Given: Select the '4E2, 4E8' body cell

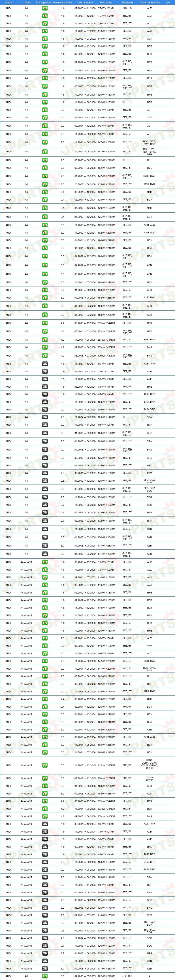Looking at the screenshot, I should [x=128, y=976].
